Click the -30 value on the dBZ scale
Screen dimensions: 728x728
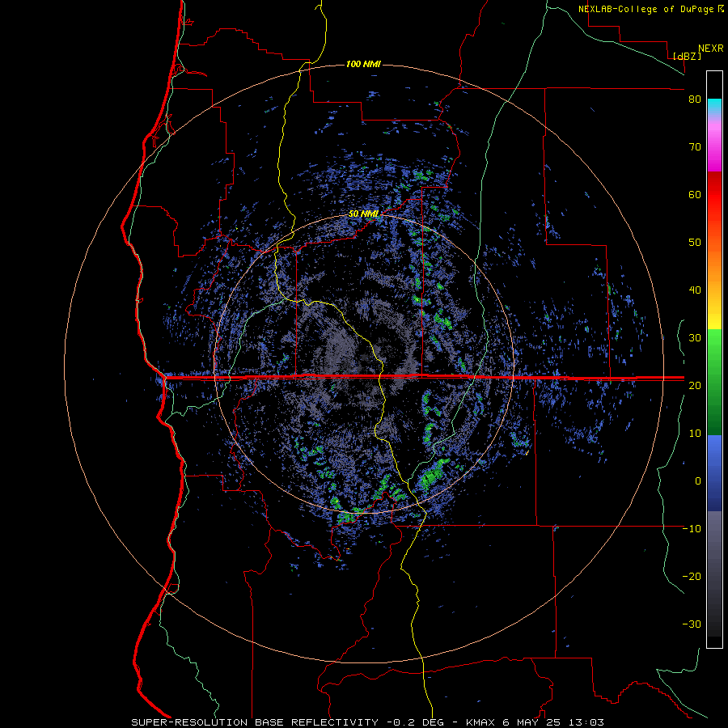(x=692, y=624)
